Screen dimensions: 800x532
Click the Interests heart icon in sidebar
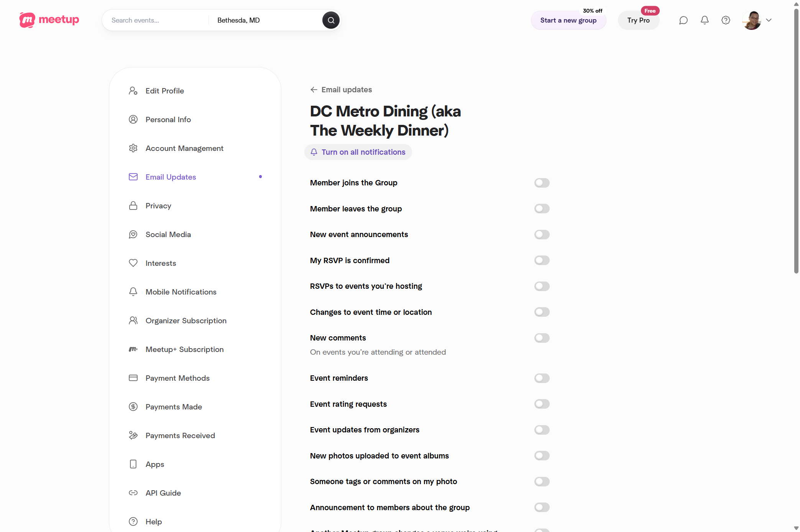click(133, 263)
